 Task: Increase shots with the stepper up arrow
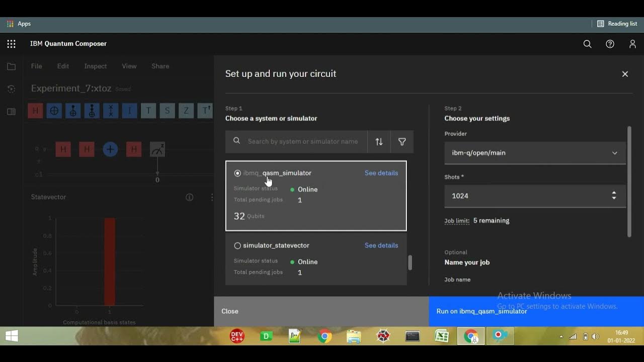pos(614,193)
